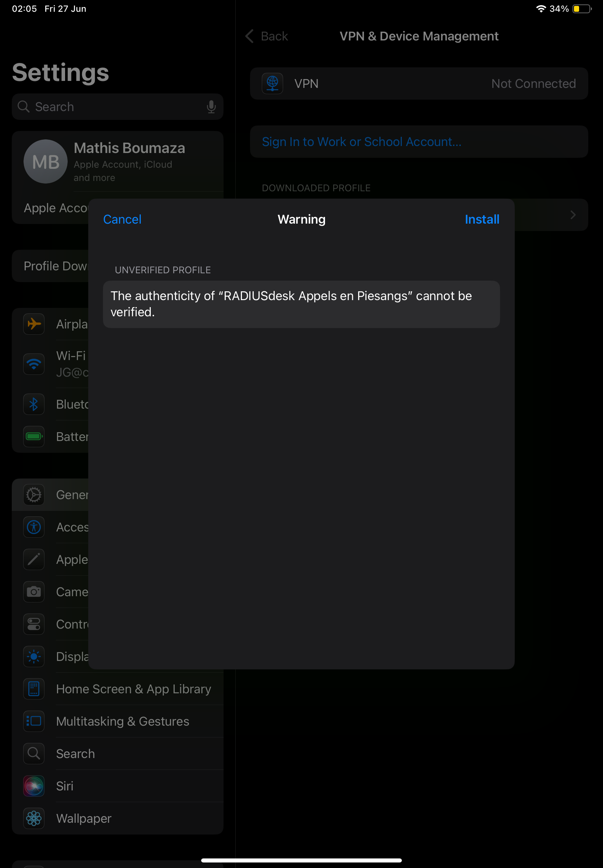Image resolution: width=603 pixels, height=868 pixels.
Task: Open the VPN Not Connected row
Action: click(419, 83)
